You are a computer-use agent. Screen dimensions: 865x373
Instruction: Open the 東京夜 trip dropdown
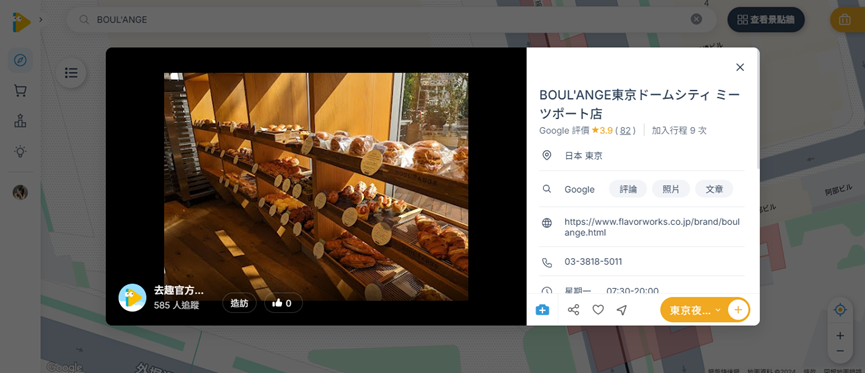coord(695,310)
